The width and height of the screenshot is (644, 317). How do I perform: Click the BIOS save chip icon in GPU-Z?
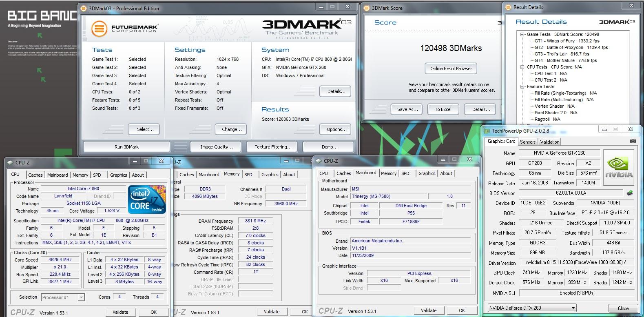[x=630, y=193]
